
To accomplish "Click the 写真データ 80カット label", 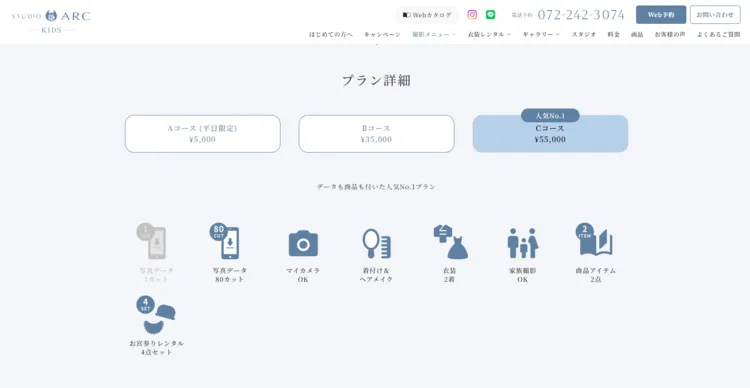I will pos(230,275).
